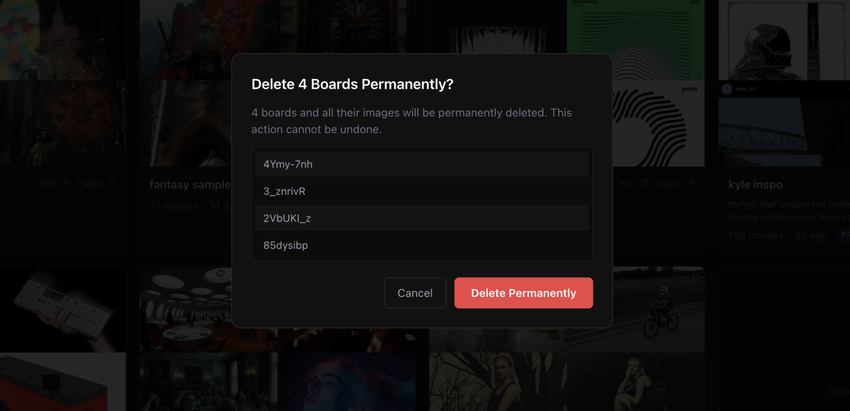The height and width of the screenshot is (411, 850).
Task: Click the Public link left of kyle inspo
Action: click(x=675, y=184)
